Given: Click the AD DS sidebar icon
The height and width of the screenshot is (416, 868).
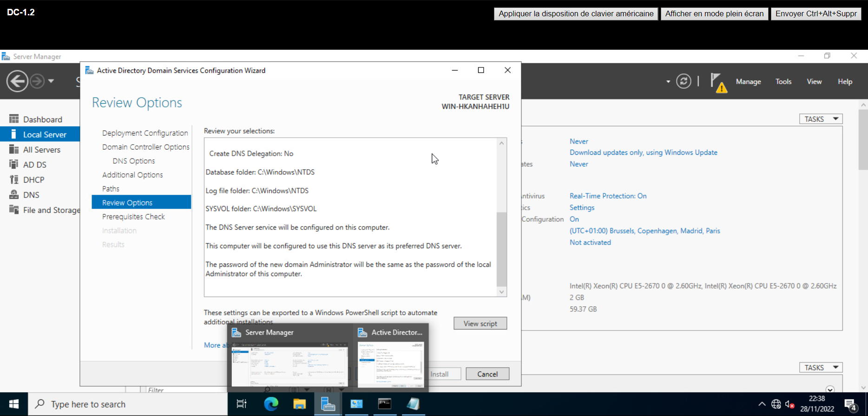Looking at the screenshot, I should pyautogui.click(x=14, y=164).
